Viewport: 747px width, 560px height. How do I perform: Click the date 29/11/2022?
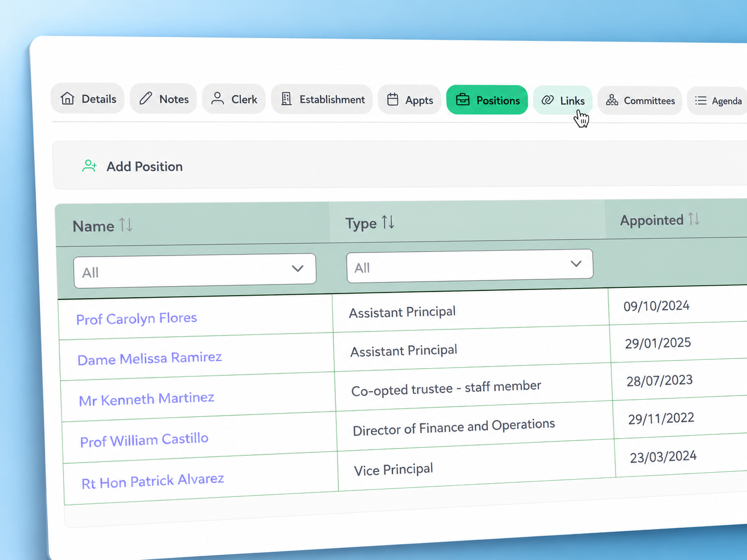661,418
